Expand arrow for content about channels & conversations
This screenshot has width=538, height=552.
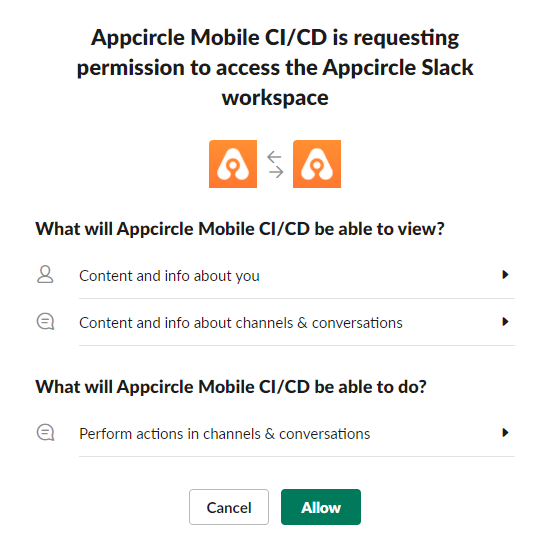(505, 321)
